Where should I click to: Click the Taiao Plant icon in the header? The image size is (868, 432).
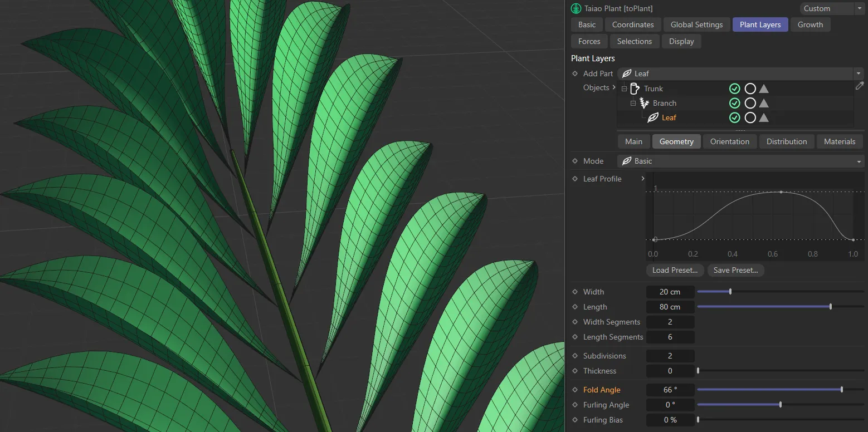tap(574, 8)
